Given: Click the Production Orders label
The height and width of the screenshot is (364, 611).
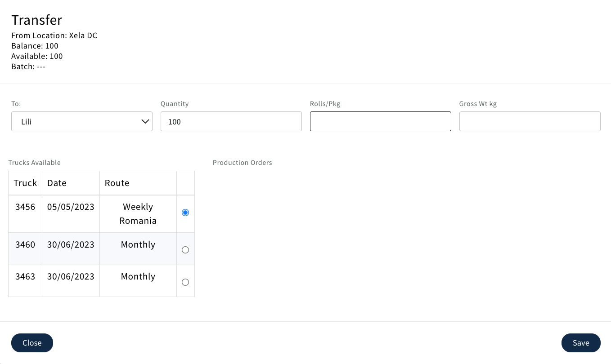Looking at the screenshot, I should pyautogui.click(x=242, y=163).
